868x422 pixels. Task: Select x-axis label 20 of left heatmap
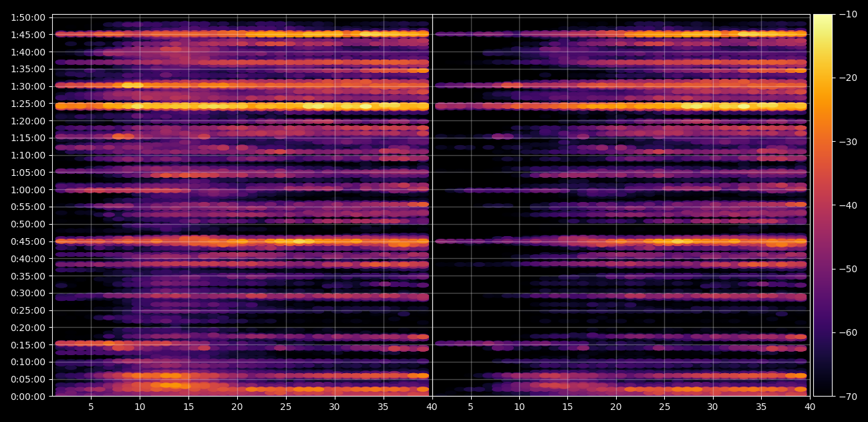237,406
